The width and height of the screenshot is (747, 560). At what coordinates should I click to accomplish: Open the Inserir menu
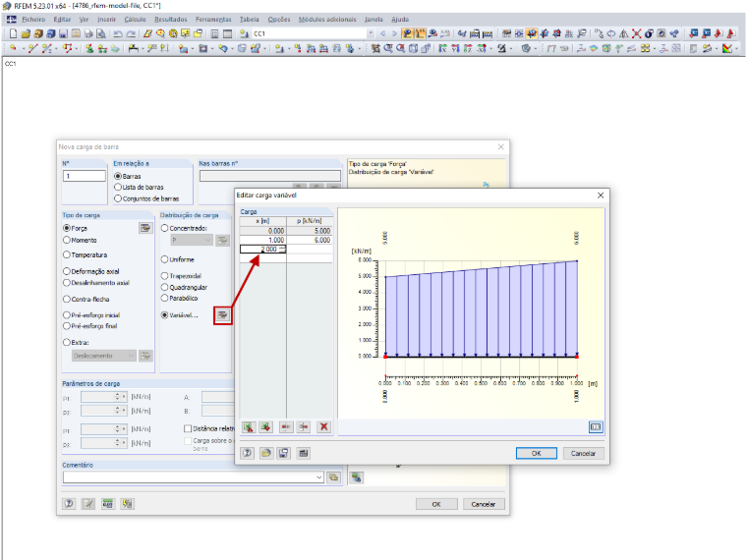tap(107, 19)
